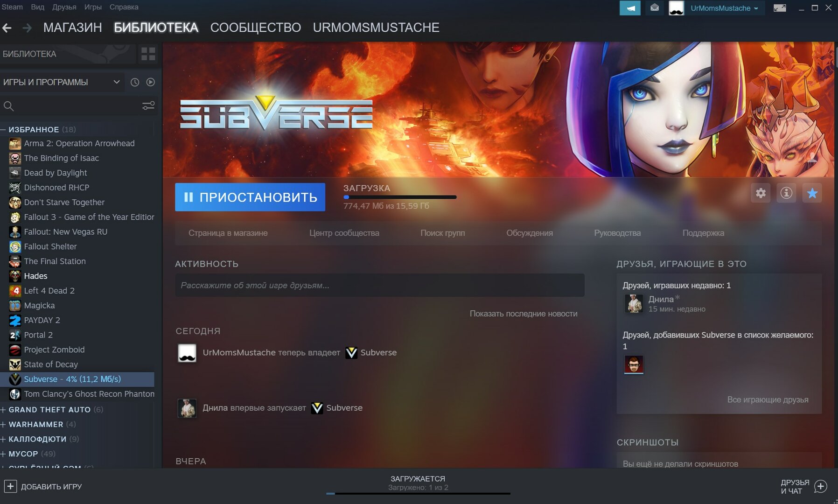The image size is (838, 504).
Task: Go back with the left arrow
Action: (x=7, y=28)
